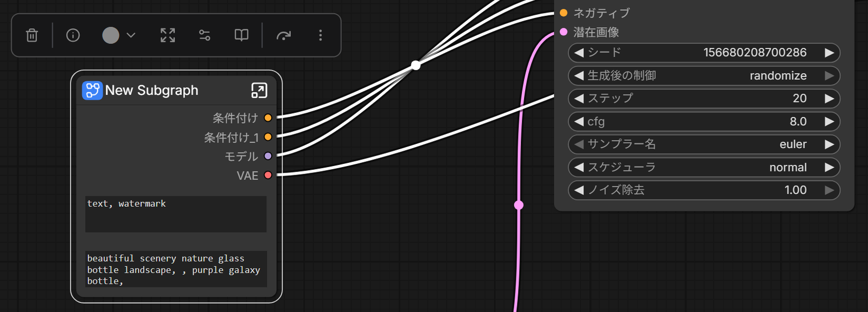The height and width of the screenshot is (312, 868).
Task: Open node info with the circled i icon
Action: tap(73, 35)
